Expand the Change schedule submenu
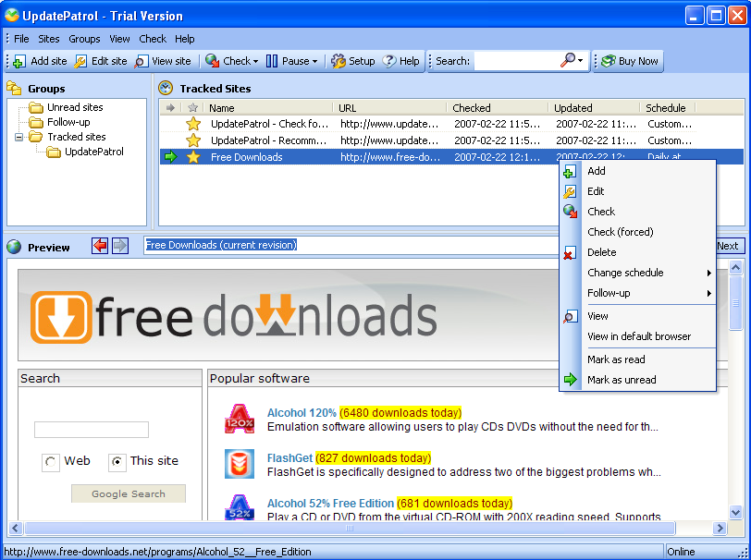 (x=708, y=274)
